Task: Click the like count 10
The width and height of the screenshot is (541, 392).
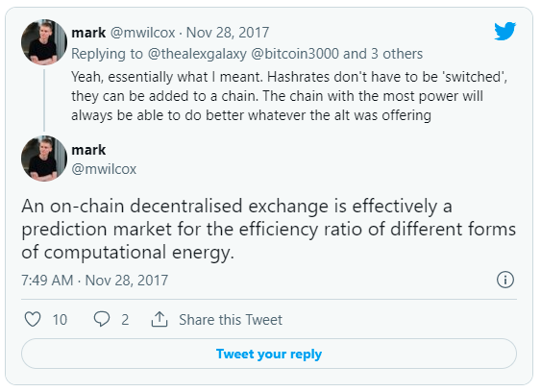Action: [x=60, y=320]
